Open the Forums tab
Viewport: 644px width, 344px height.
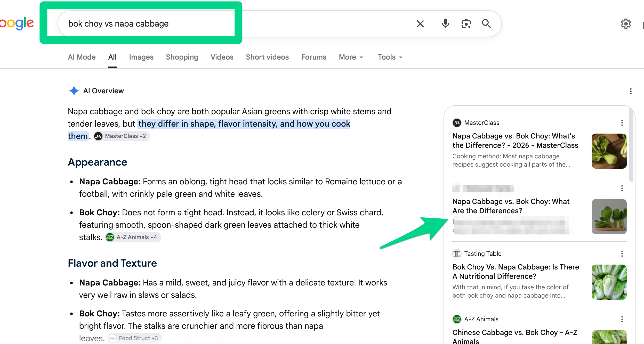tap(314, 57)
